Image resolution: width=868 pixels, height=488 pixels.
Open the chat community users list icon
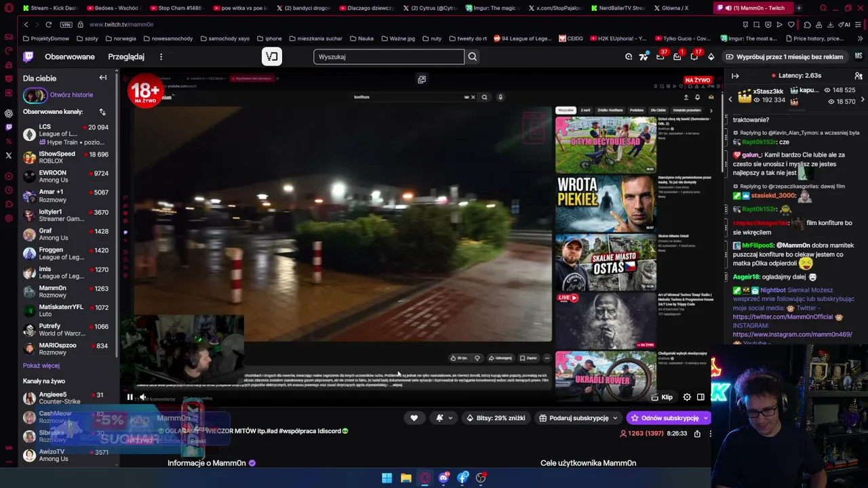(x=859, y=76)
